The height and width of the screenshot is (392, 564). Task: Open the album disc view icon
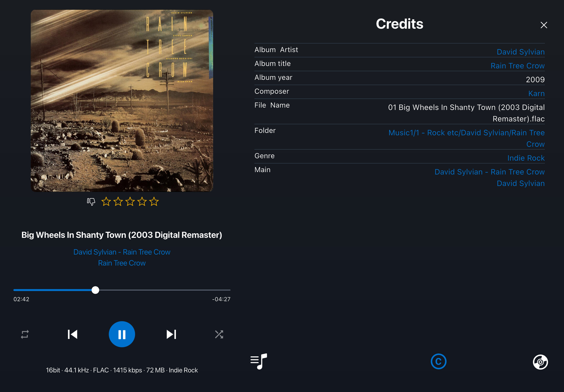(540, 362)
